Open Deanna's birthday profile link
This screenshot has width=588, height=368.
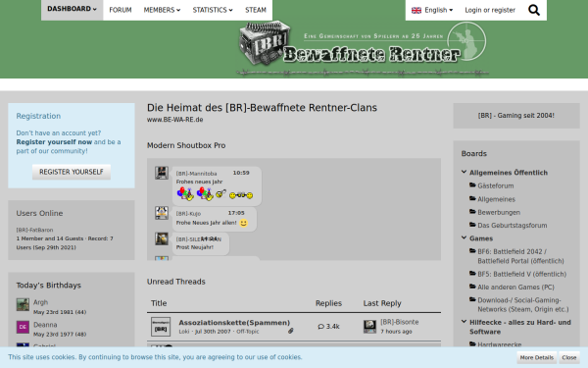point(45,325)
